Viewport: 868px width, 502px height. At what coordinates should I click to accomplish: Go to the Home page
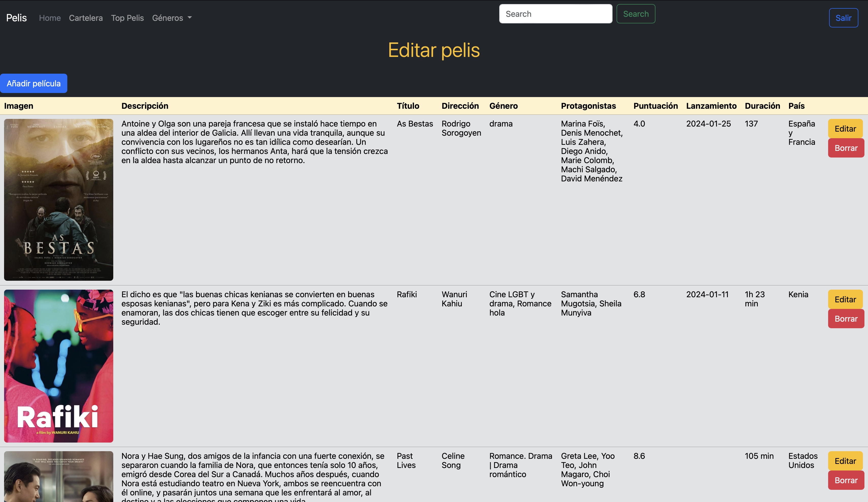[50, 18]
